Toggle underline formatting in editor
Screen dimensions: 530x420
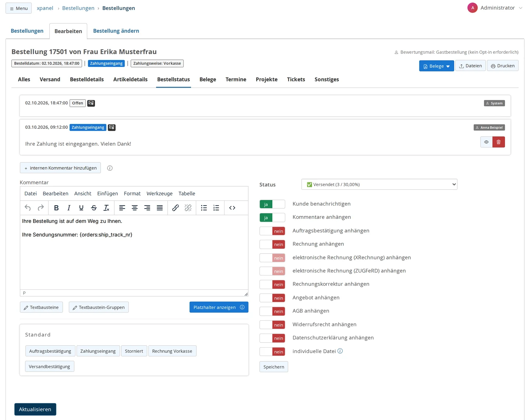click(81, 208)
